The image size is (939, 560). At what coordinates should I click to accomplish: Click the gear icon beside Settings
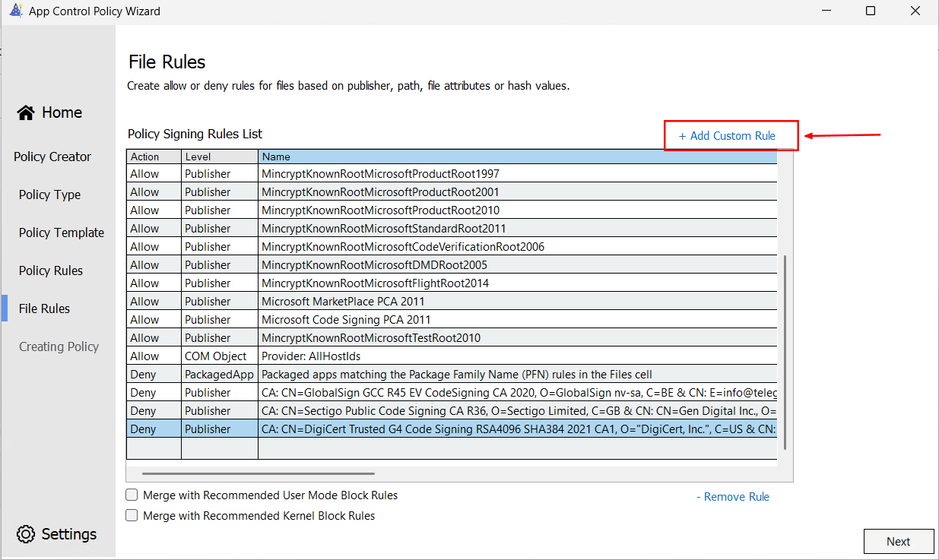(x=26, y=534)
